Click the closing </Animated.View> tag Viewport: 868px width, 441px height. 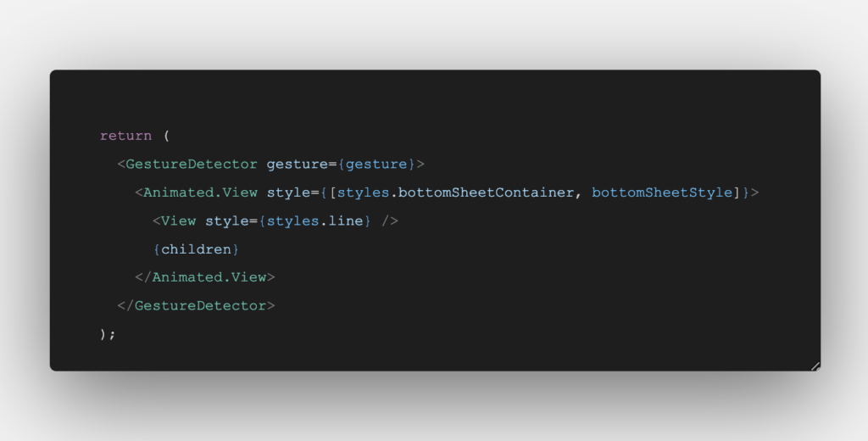click(205, 277)
